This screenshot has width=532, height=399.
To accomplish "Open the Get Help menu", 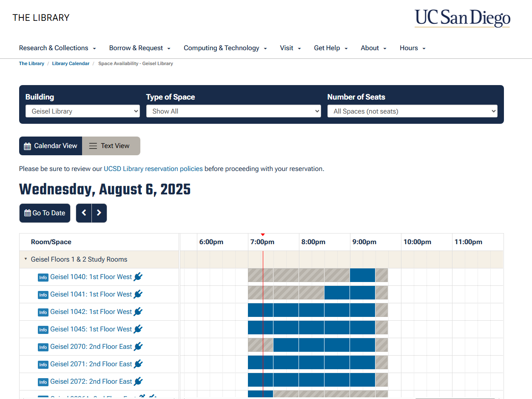I will coord(331,48).
